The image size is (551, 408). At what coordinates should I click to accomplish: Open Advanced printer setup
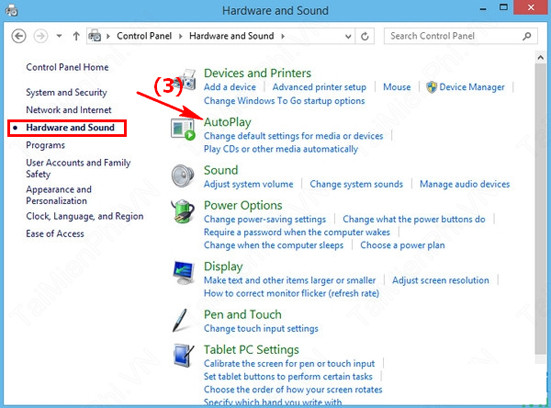point(319,87)
